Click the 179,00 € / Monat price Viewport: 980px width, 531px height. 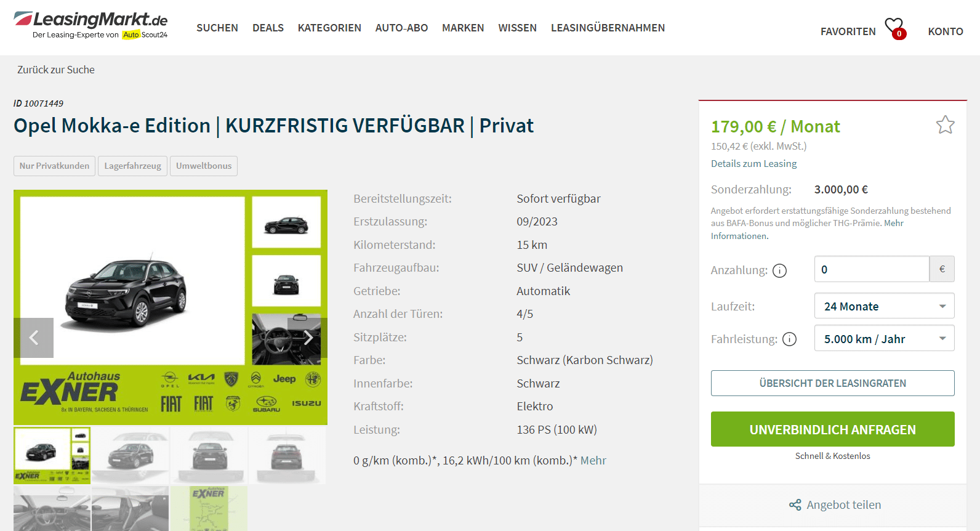click(x=775, y=126)
